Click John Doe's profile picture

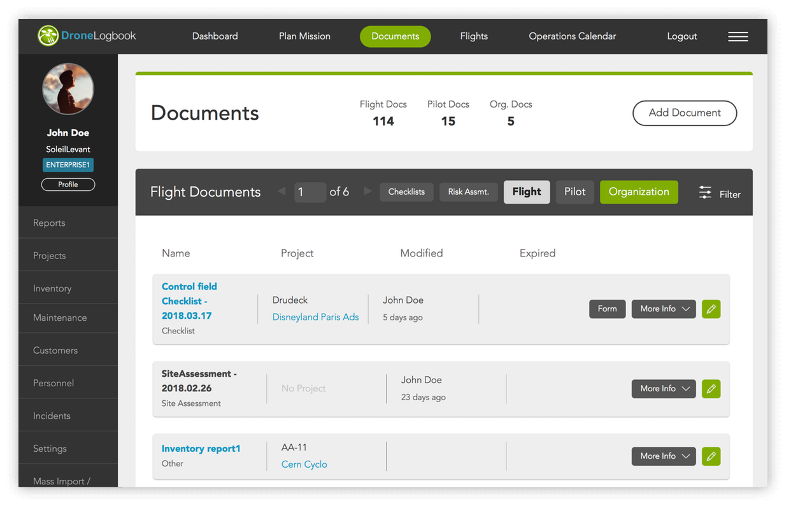(68, 89)
